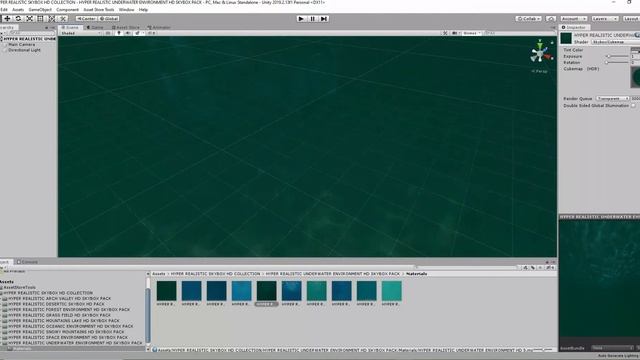640x360 pixels.
Task: Click the Step frame button
Action: pos(324,19)
